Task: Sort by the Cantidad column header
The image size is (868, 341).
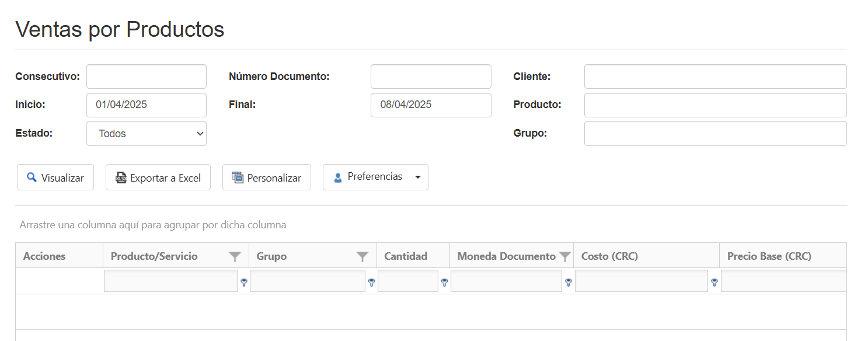Action: (406, 256)
